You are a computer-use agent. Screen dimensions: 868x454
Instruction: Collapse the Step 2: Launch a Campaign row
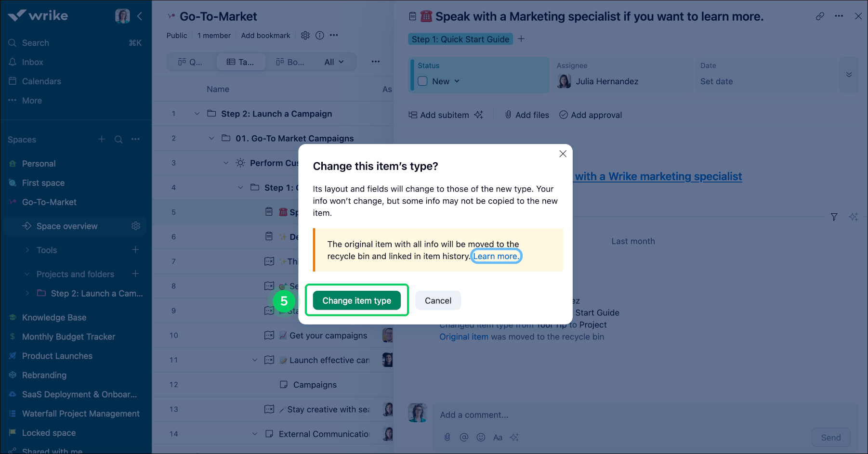197,114
